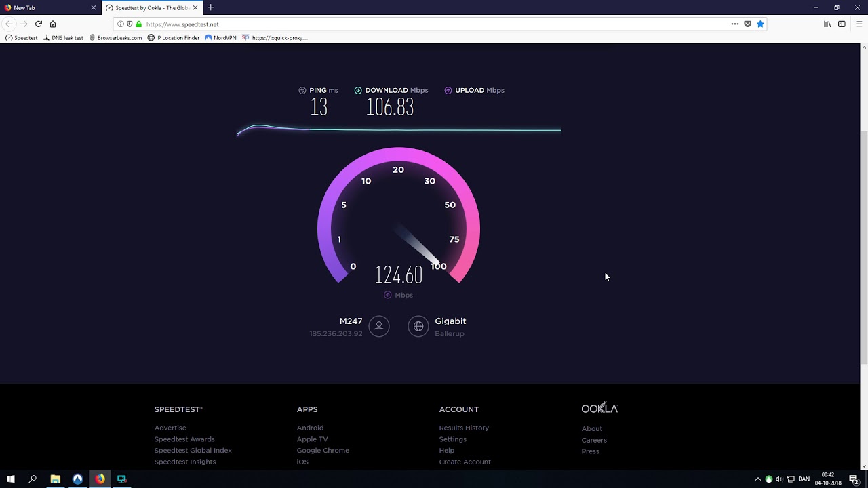Open Speedtest Global Index link

point(193,450)
